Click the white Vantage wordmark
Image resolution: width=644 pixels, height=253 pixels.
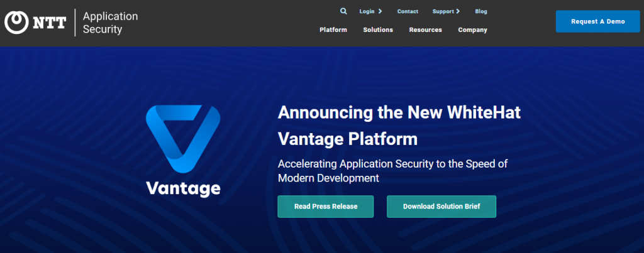click(183, 188)
